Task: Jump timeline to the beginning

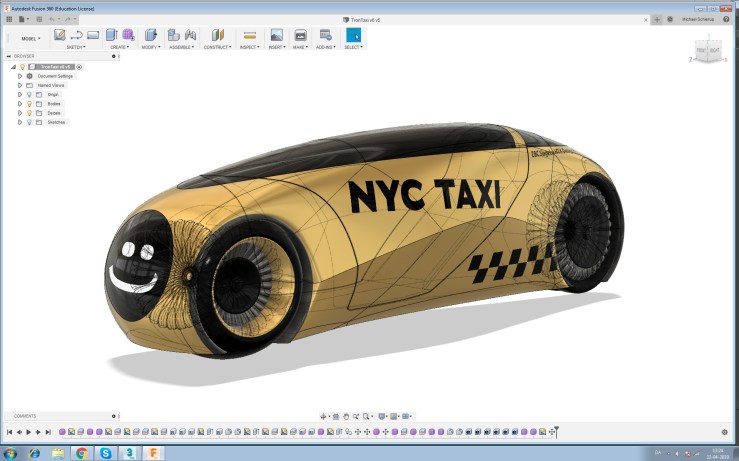Action: pyautogui.click(x=9, y=432)
